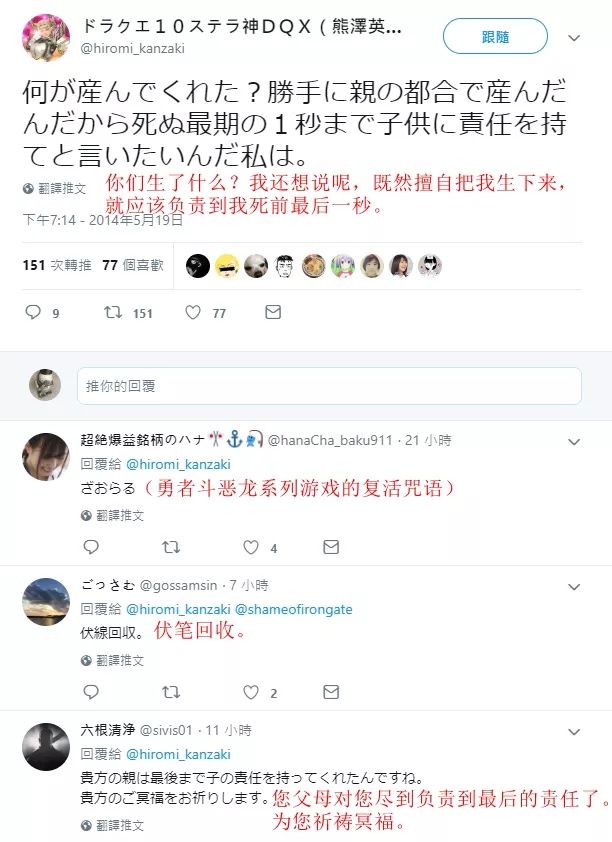Like the main tweet with 77 likes
The image size is (612, 842).
click(193, 312)
